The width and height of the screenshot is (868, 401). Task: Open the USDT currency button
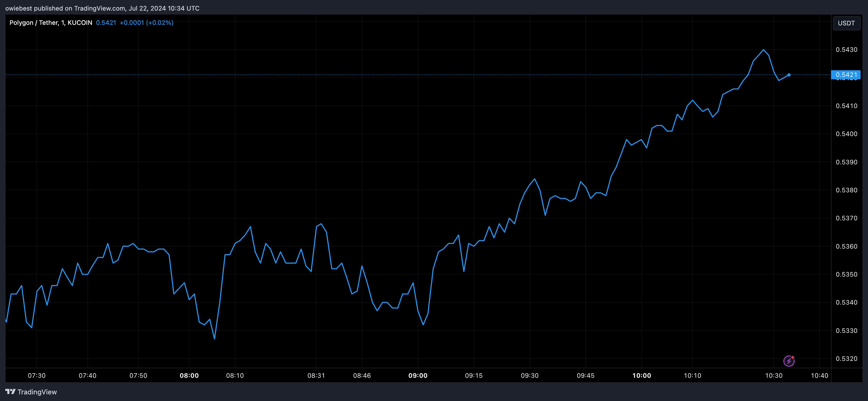tap(846, 23)
